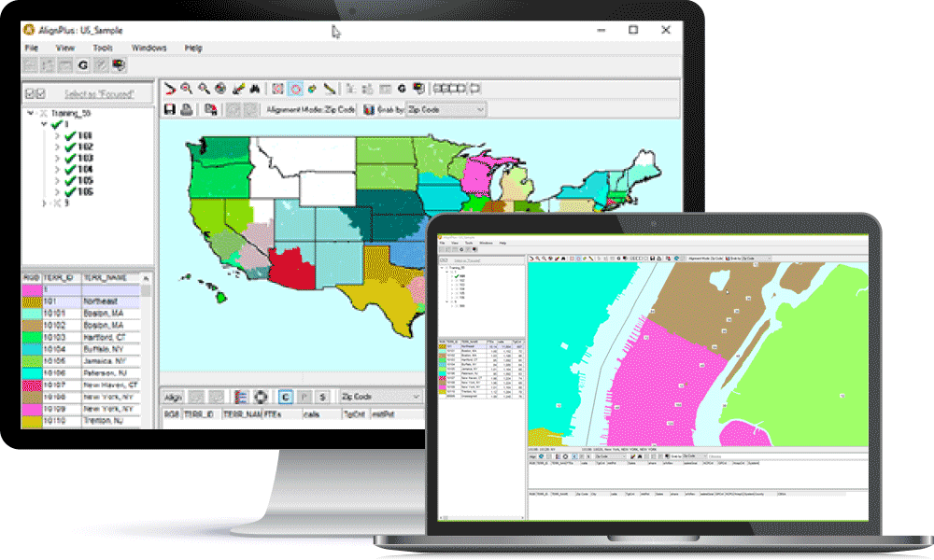Click the globe full extent icon
This screenshot has width=934, height=560.
(x=220, y=89)
